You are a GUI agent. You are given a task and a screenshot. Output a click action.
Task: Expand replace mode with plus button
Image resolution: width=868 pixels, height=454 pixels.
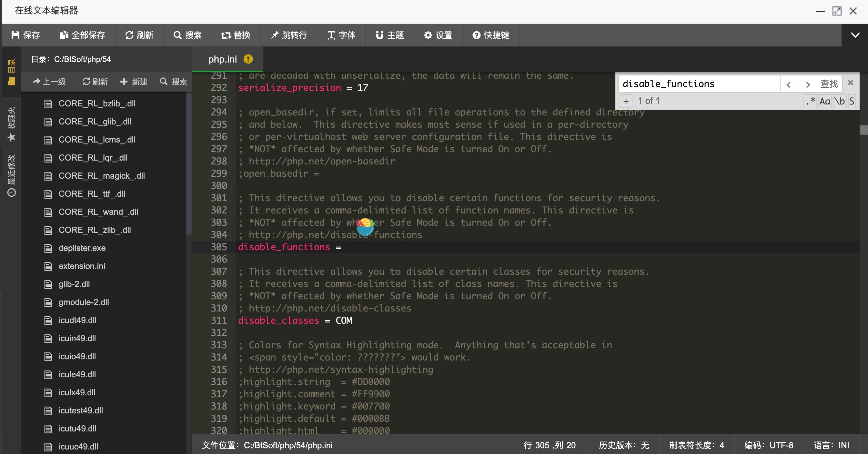pos(626,101)
